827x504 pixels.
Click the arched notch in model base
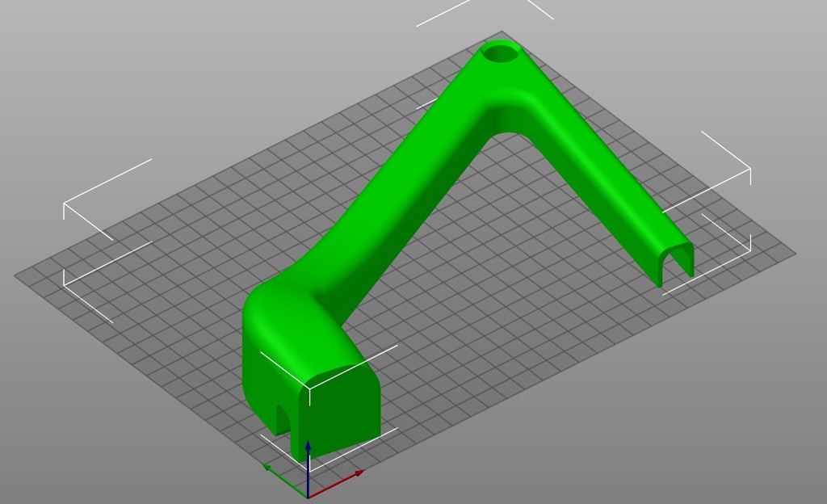(x=283, y=419)
